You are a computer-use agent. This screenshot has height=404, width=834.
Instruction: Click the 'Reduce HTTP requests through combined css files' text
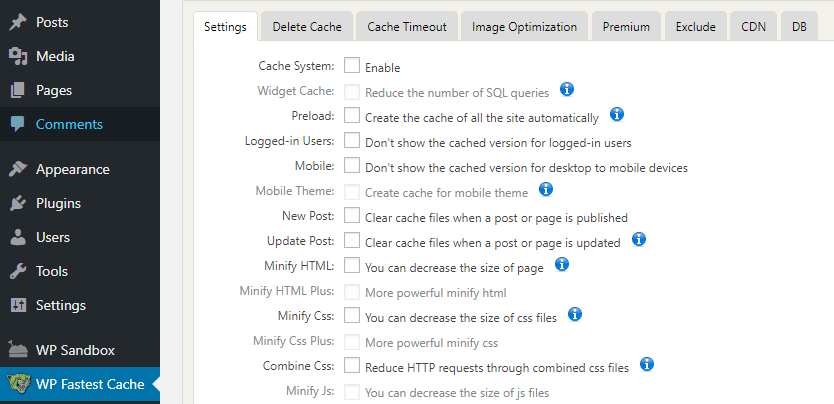click(497, 368)
